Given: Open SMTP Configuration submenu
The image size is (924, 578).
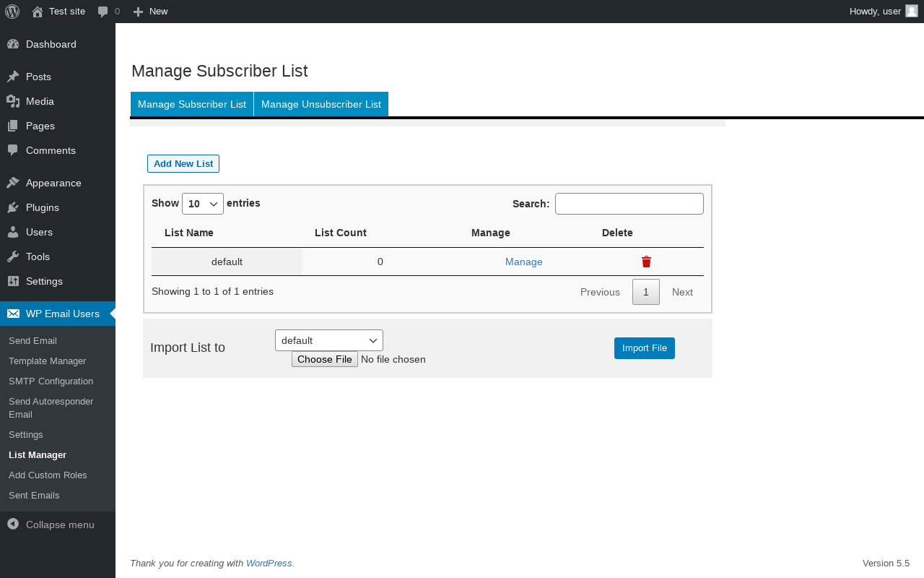Looking at the screenshot, I should [x=51, y=381].
